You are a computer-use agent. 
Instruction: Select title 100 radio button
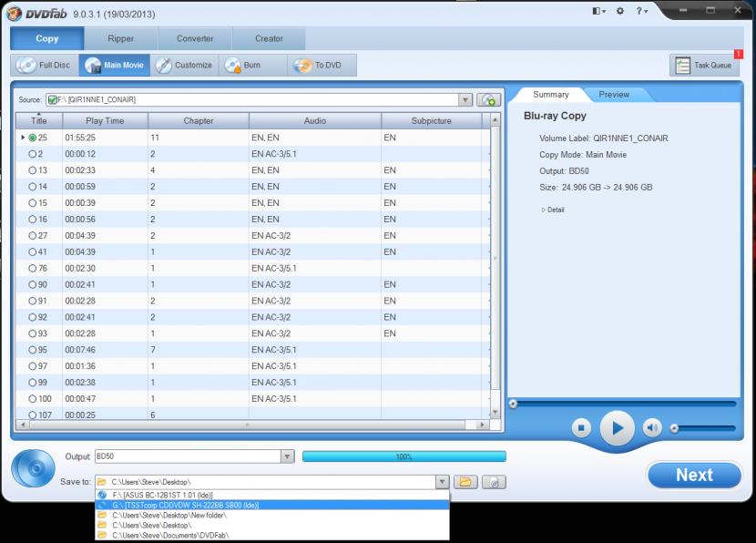32,399
